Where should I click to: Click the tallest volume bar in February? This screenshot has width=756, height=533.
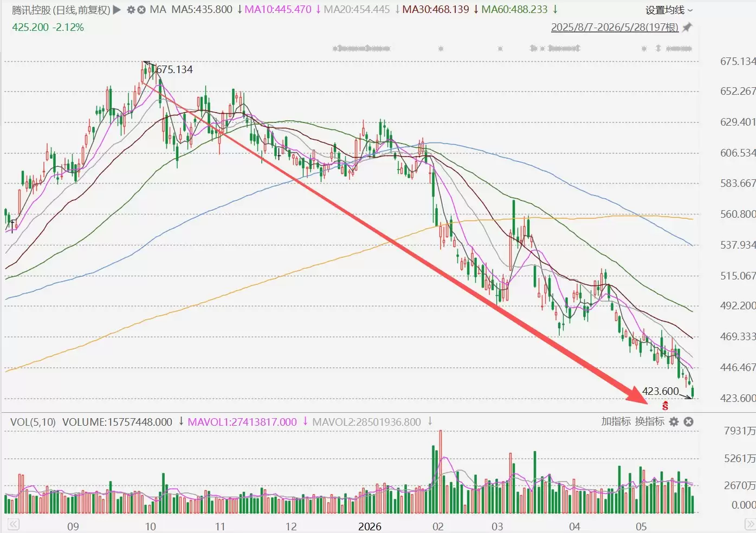[x=440, y=472]
